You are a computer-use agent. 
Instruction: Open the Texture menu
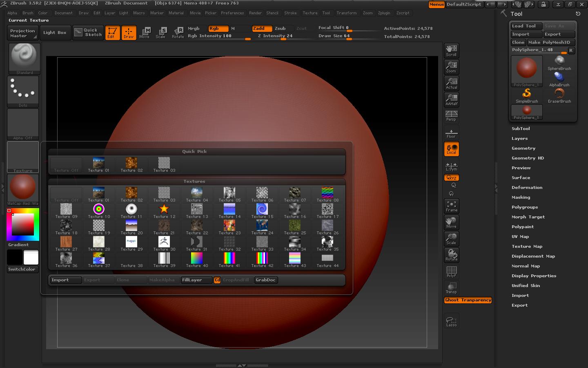click(x=310, y=13)
